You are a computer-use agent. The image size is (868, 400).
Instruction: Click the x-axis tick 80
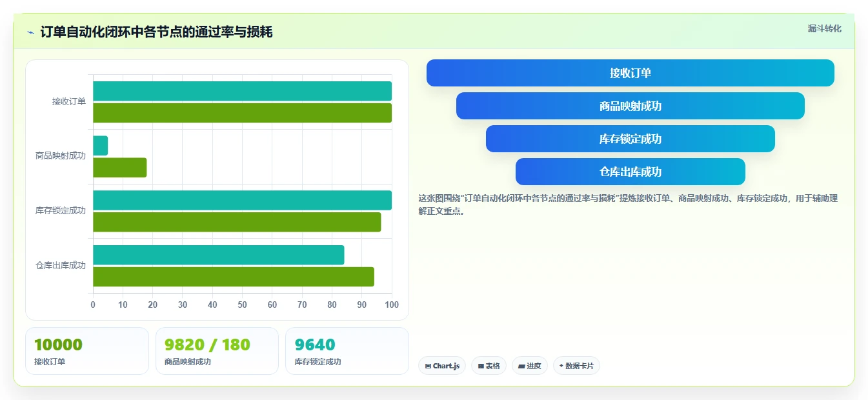pos(332,305)
